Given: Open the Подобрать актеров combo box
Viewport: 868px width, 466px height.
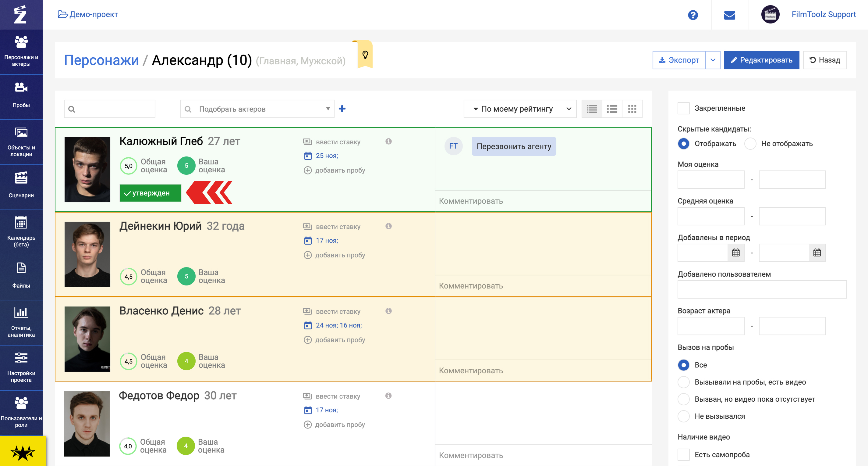Looking at the screenshot, I should point(257,109).
